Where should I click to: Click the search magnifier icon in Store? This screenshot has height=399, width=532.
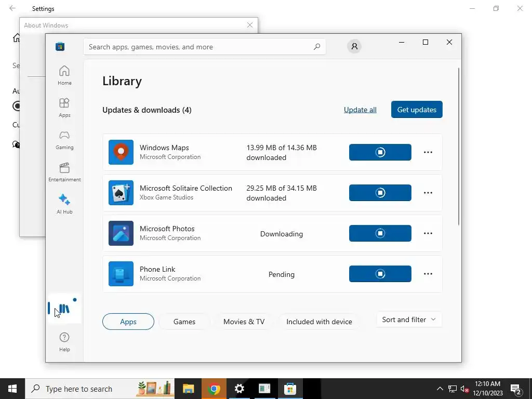[x=317, y=47]
